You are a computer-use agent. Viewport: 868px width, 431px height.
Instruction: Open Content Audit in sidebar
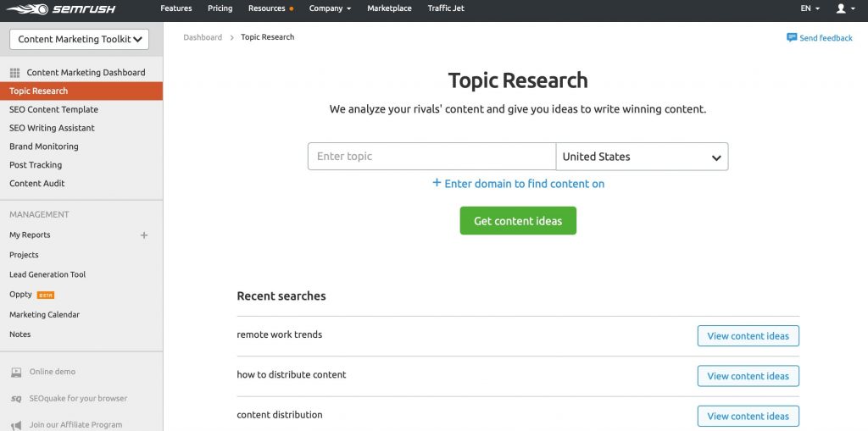point(37,183)
